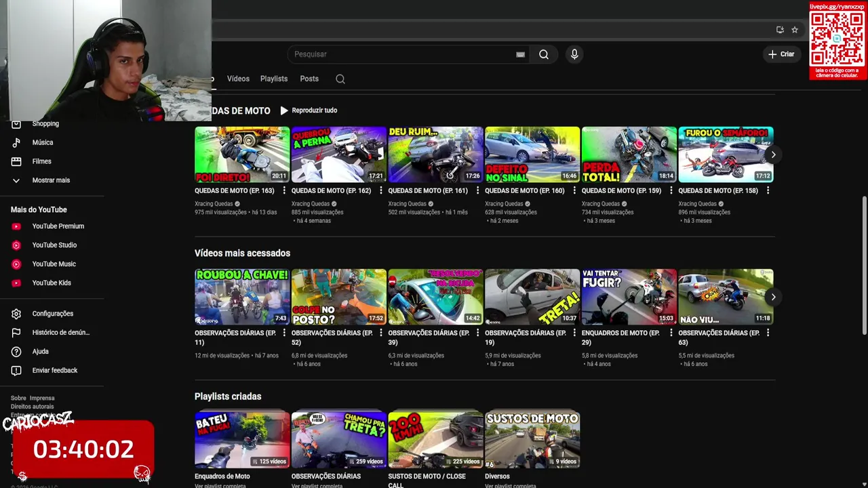Image resolution: width=868 pixels, height=488 pixels.
Task: Open options menu for ENQUADROS DE MOTO EP. 29
Action: tap(671, 333)
